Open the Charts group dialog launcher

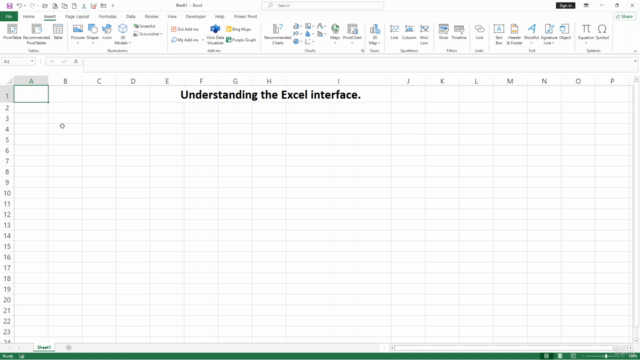point(362,51)
